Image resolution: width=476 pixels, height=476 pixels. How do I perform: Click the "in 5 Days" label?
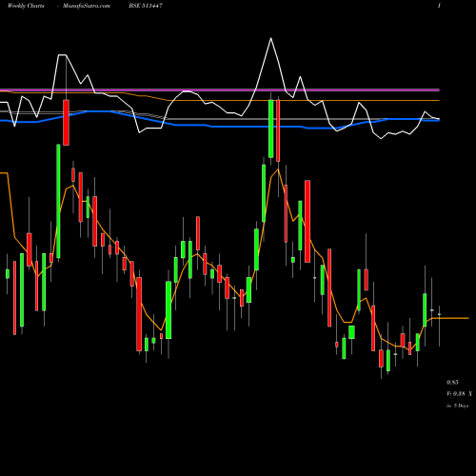pyautogui.click(x=457, y=406)
